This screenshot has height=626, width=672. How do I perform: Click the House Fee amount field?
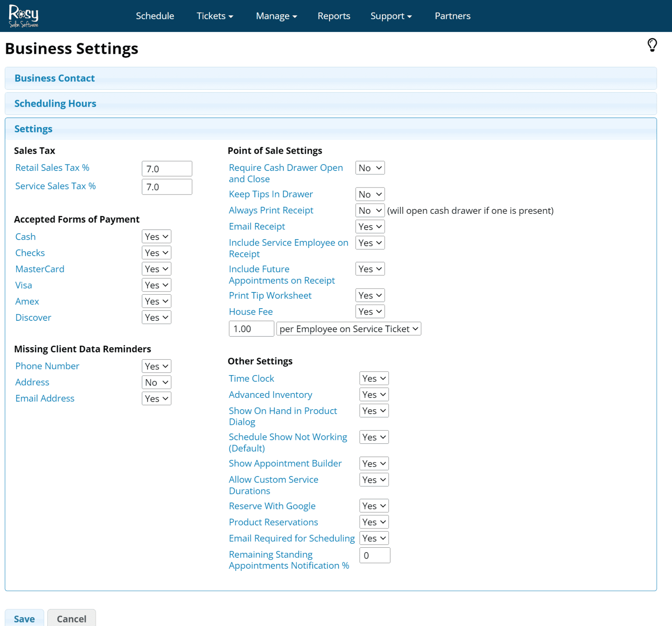tap(251, 329)
